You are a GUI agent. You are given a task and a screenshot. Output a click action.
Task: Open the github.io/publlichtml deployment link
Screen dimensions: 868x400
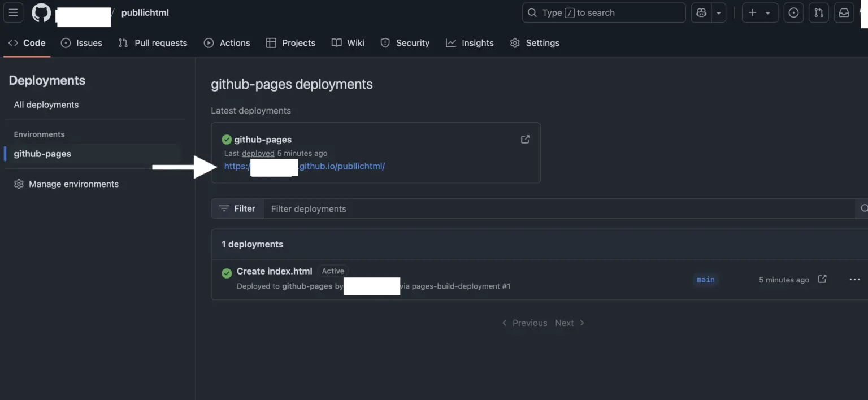coord(305,166)
